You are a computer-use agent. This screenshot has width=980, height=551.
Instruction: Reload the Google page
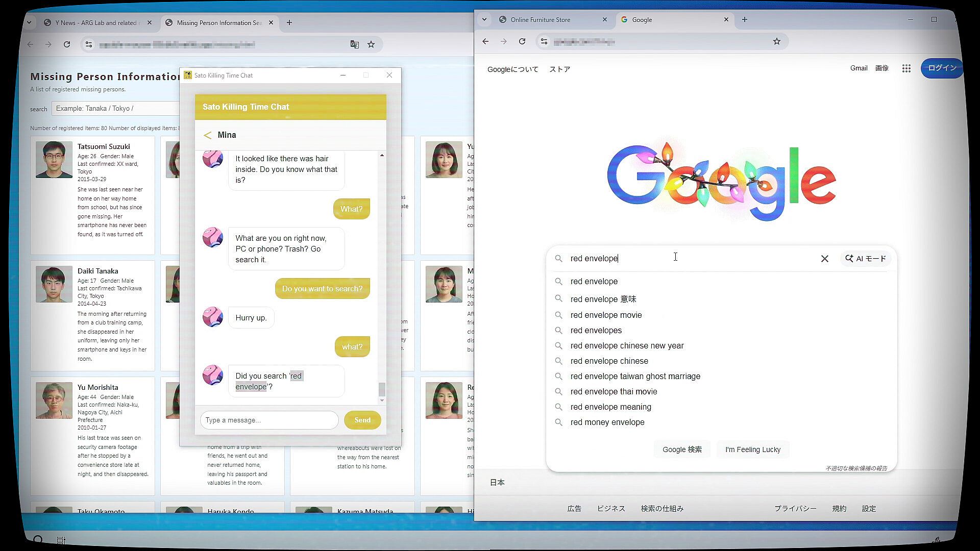point(522,41)
